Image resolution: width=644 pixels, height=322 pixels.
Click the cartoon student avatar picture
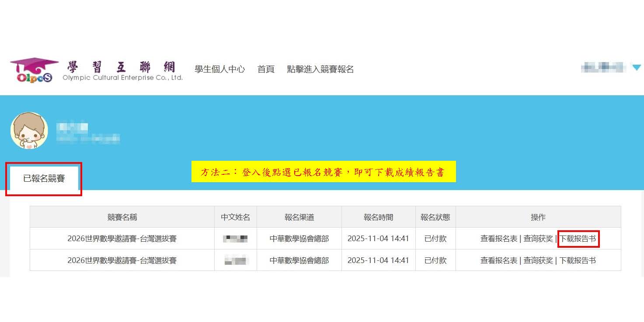tap(29, 131)
